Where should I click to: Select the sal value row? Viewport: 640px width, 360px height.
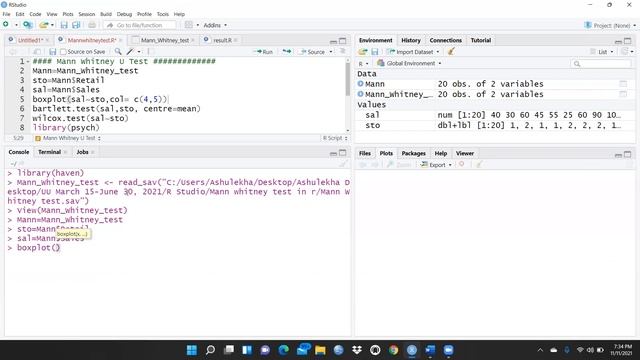click(495, 115)
